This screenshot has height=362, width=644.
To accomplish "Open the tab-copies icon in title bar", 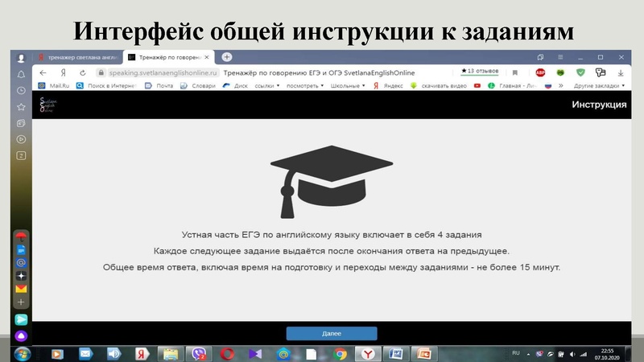I will pos(540,57).
